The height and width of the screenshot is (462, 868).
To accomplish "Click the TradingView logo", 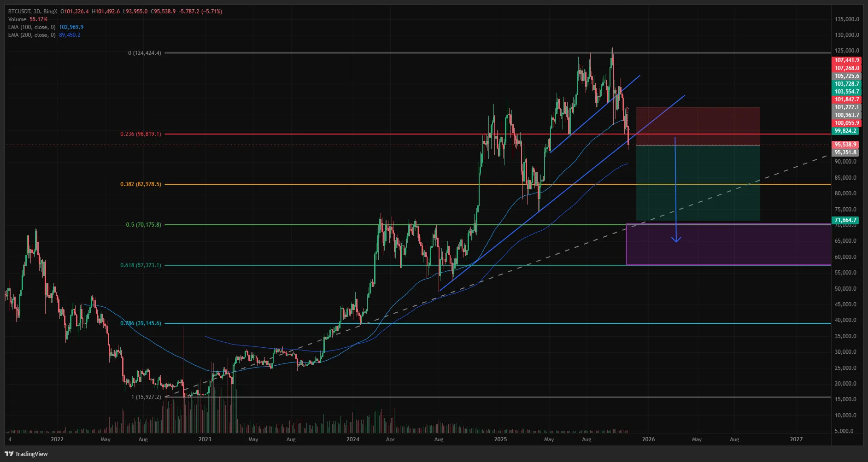I will 27,454.
